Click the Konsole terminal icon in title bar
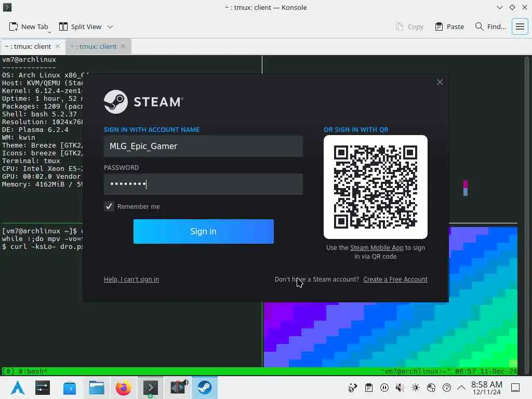The image size is (532, 399). pos(7,7)
